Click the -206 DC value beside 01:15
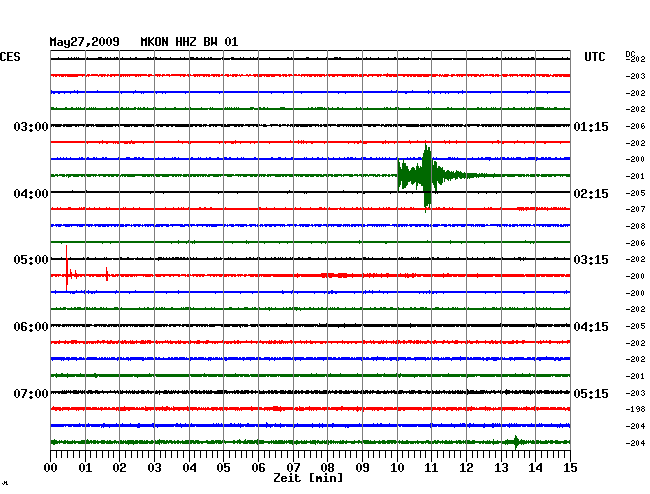 (635, 126)
